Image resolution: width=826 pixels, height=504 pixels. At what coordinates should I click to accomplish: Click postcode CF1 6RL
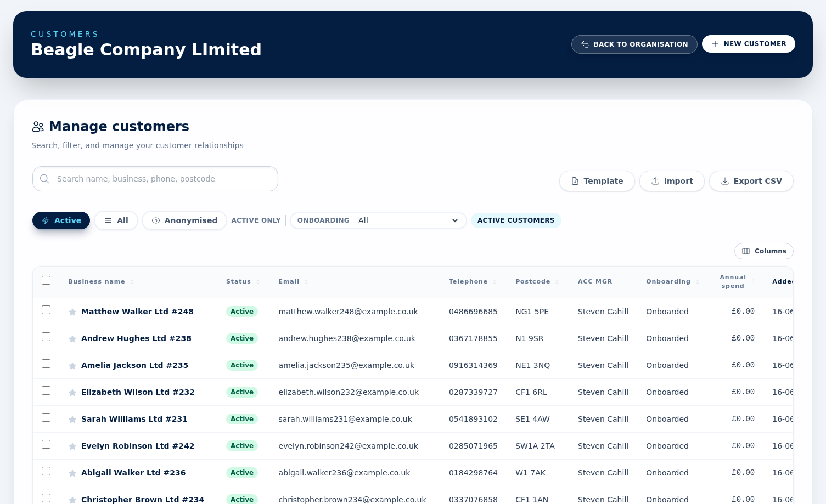click(x=531, y=392)
